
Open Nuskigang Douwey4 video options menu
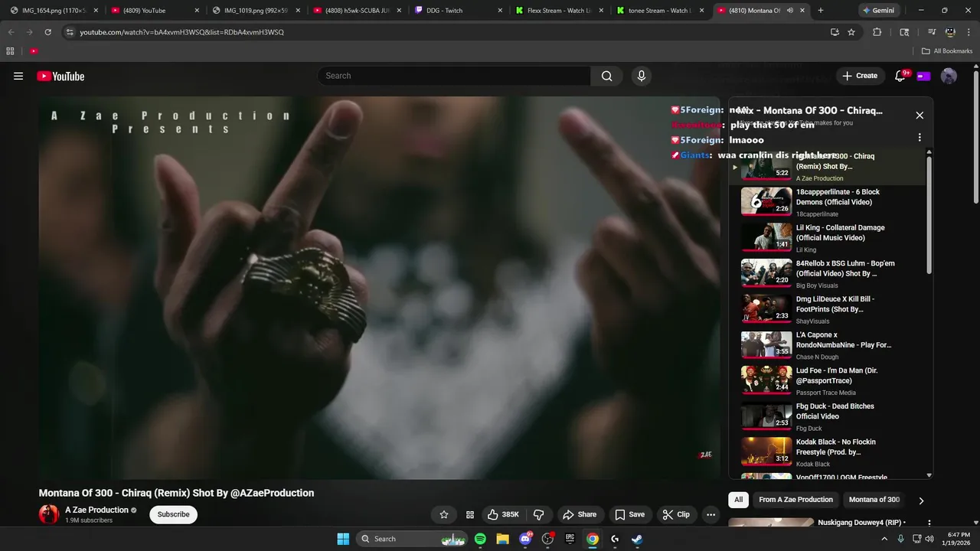pos(929,523)
